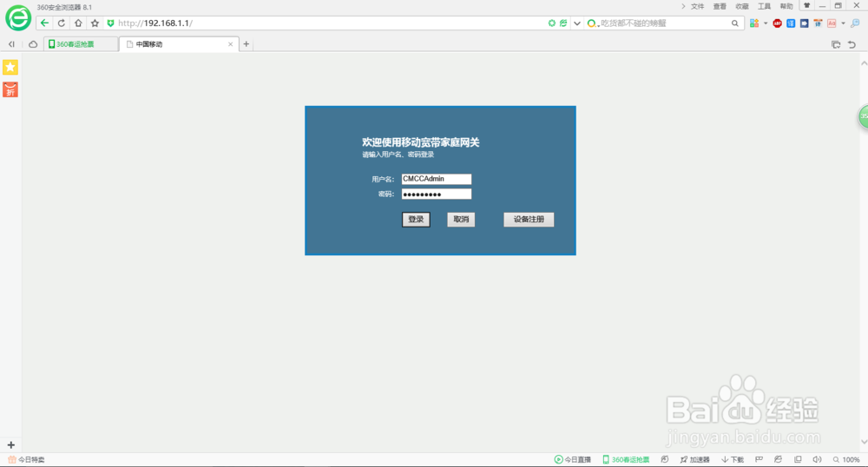The image size is (868, 467).
Task: Open 今日特卖 in the status bar
Action: [26, 459]
